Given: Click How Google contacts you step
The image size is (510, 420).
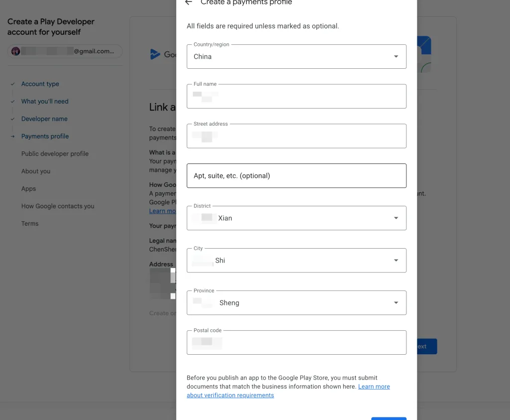Looking at the screenshot, I should pyautogui.click(x=58, y=206).
